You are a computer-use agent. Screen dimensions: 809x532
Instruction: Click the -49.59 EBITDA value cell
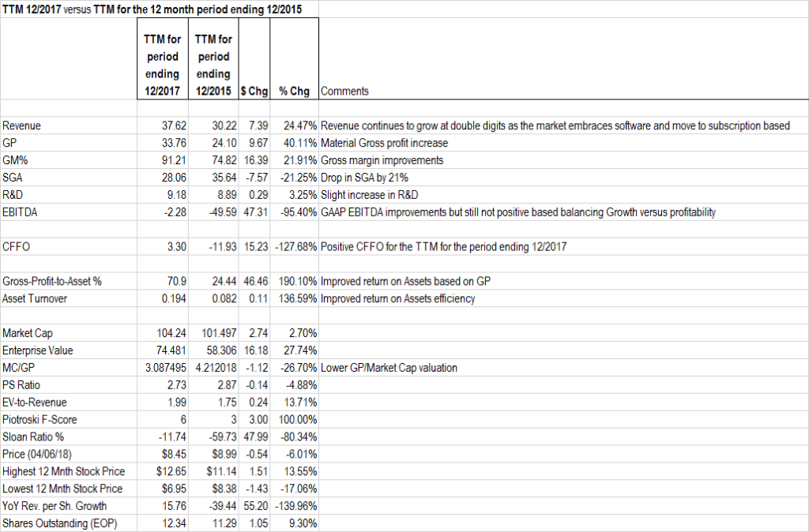click(x=216, y=212)
